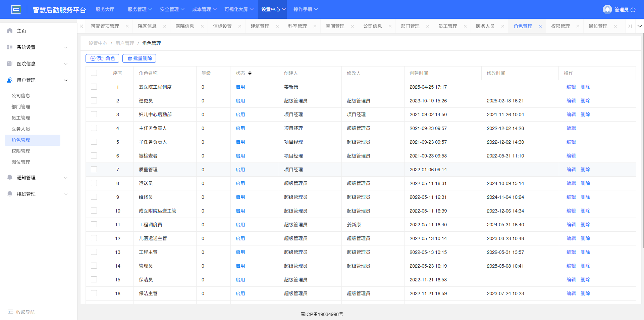Close the 科室管理 tab

(315, 26)
